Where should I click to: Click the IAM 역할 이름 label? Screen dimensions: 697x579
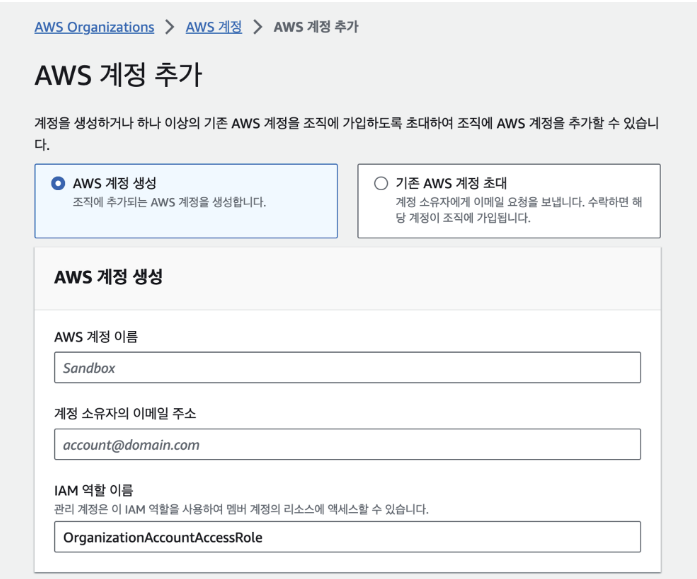(x=94, y=490)
